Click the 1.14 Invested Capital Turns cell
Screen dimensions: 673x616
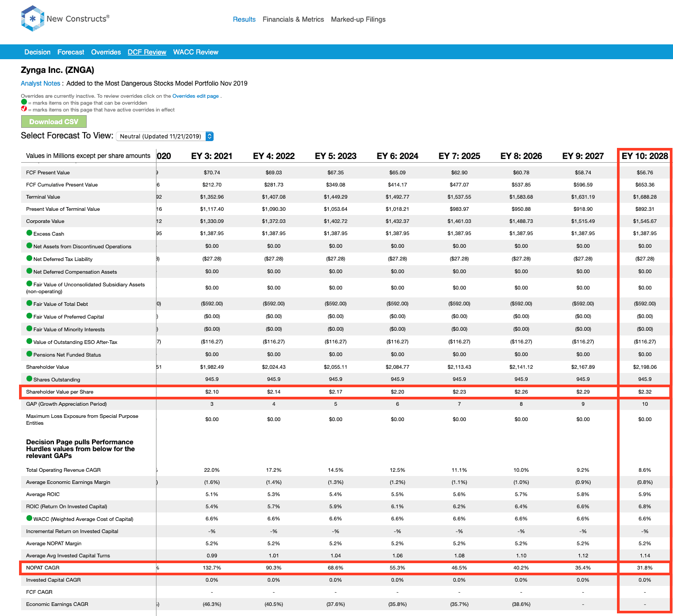click(644, 556)
